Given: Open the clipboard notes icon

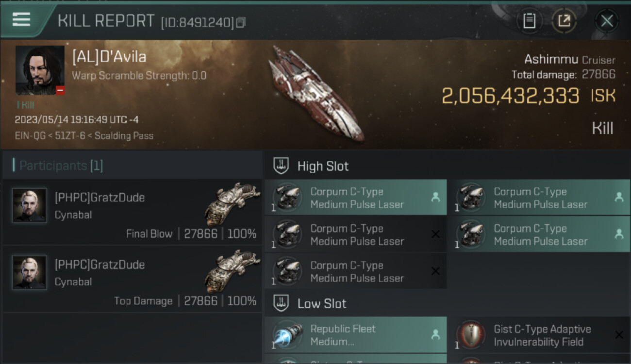Looking at the screenshot, I should 529,21.
